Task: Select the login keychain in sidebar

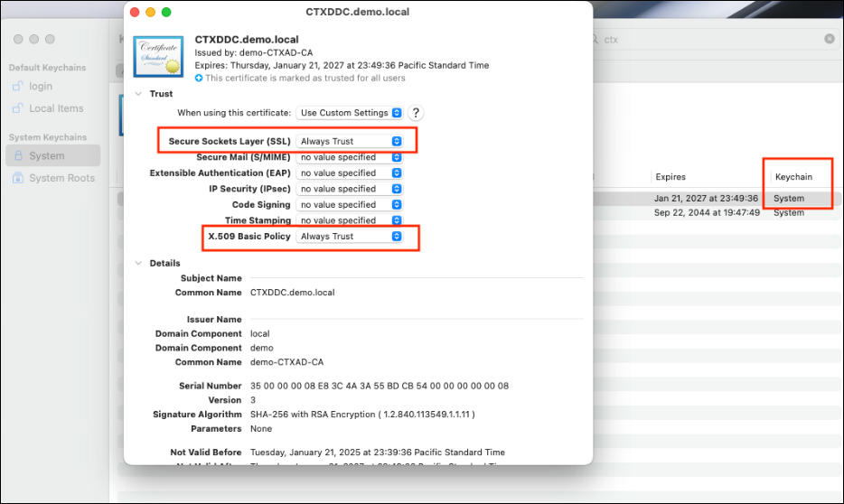Action: pyautogui.click(x=41, y=87)
